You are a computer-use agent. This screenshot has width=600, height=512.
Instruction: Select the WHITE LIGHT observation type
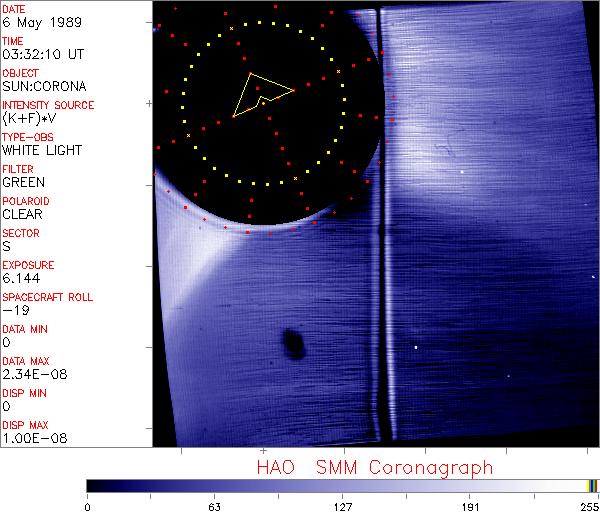tap(42, 150)
